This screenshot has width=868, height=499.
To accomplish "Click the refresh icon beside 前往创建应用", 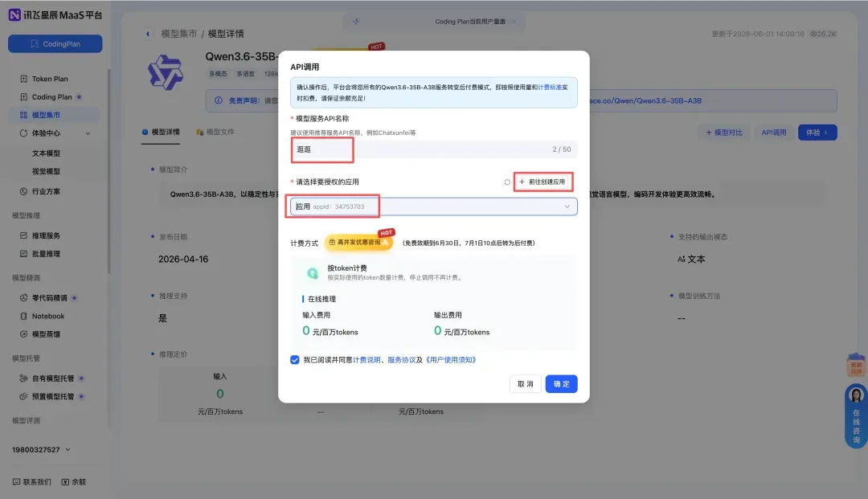I will (x=507, y=182).
